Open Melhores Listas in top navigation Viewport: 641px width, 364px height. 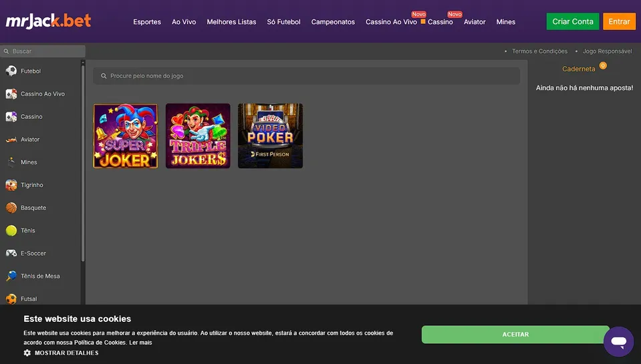[x=231, y=21]
